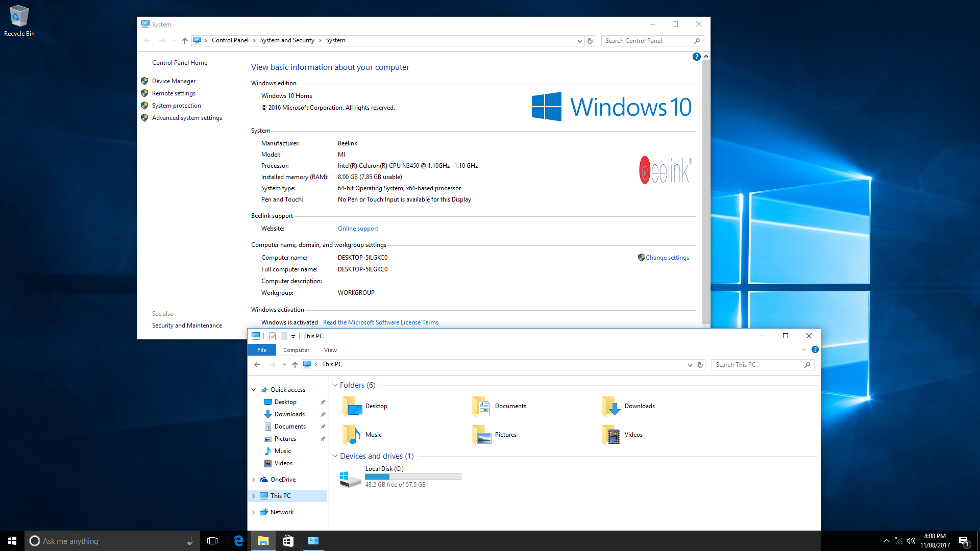Viewport: 980px width, 551px height.
Task: Open Advanced system settings link
Action: (x=187, y=118)
